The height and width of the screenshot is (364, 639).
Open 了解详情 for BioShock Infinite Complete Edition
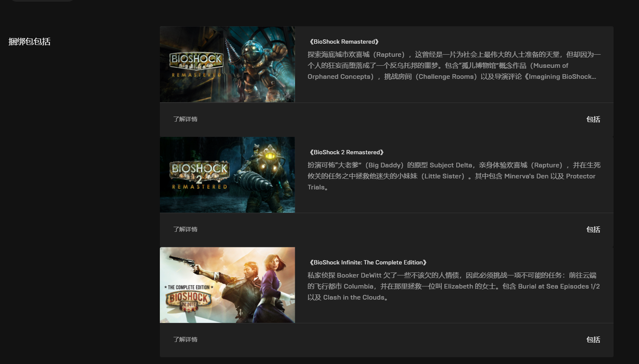click(x=185, y=339)
